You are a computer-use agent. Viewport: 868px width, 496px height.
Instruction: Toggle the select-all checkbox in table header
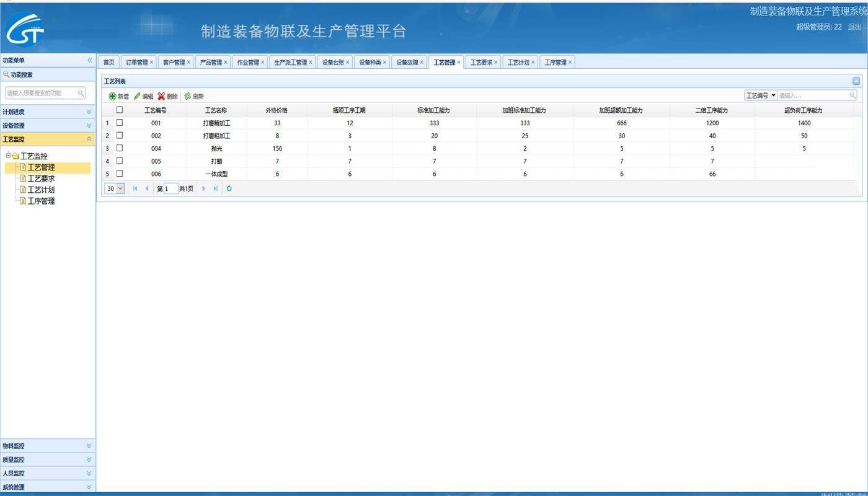(x=120, y=110)
